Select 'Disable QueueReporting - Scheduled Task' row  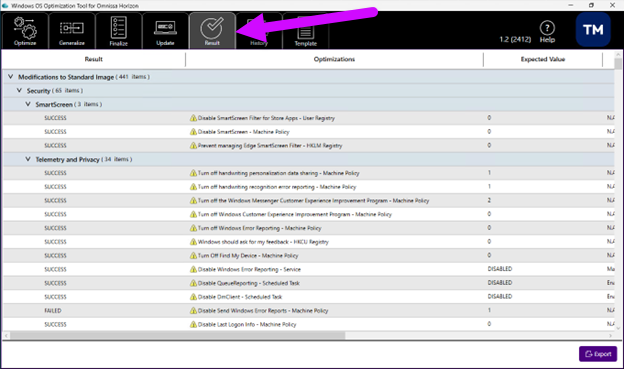click(308, 283)
